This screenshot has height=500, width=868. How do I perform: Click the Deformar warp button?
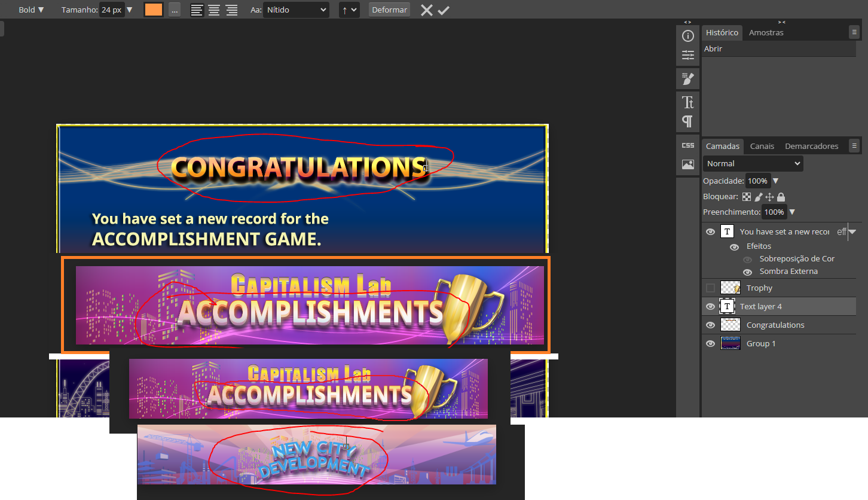point(389,10)
